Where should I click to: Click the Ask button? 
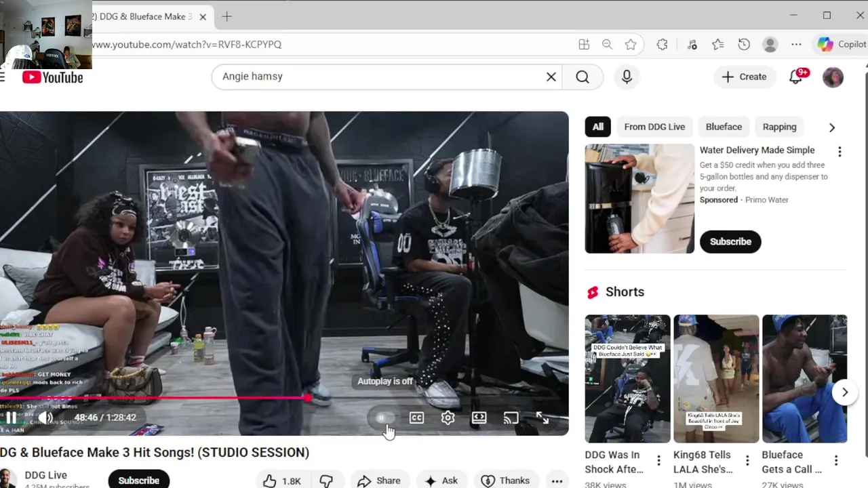441,481
